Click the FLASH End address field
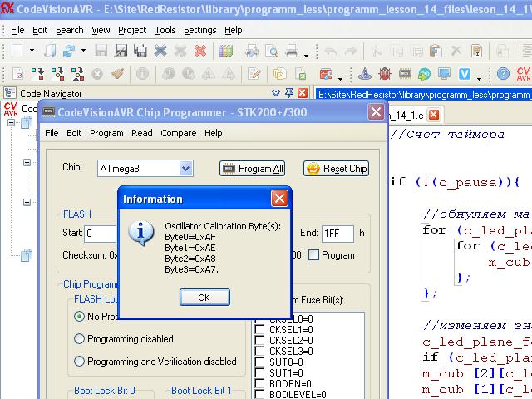This screenshot has height=399, width=532. [x=337, y=234]
